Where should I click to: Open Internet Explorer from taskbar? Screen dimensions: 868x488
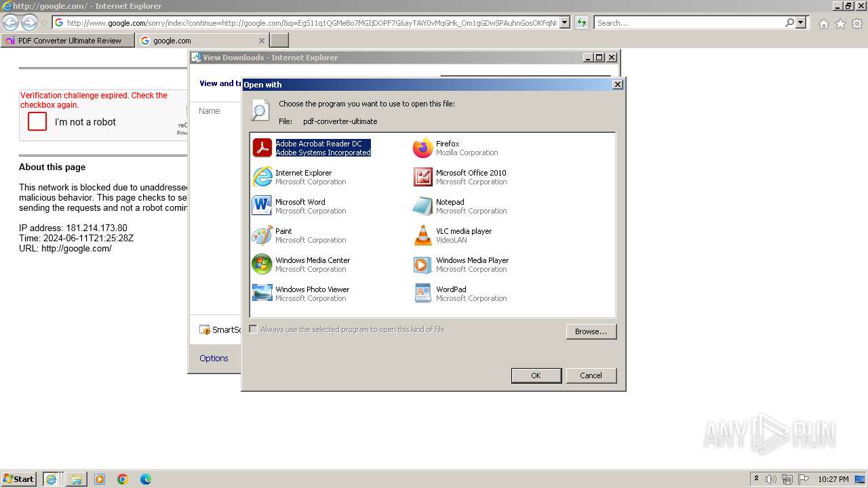pyautogui.click(x=51, y=479)
